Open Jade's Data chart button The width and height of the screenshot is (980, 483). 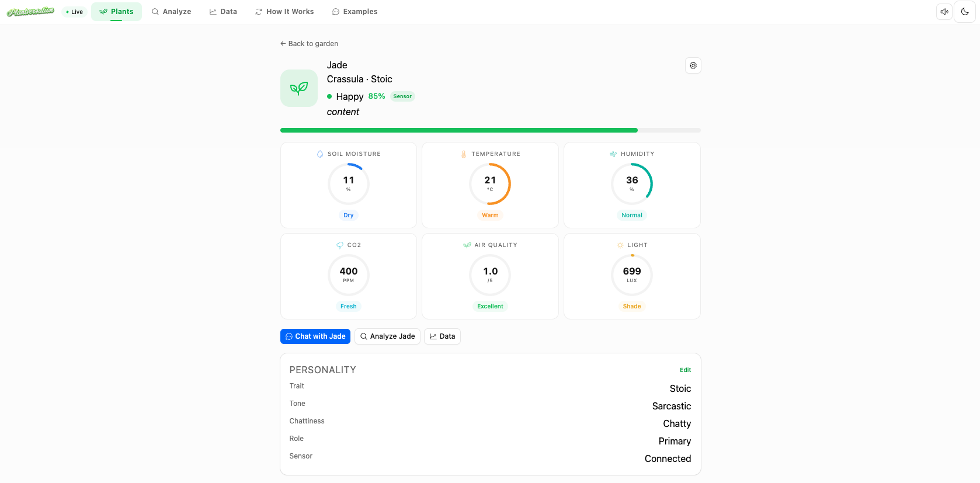(442, 336)
